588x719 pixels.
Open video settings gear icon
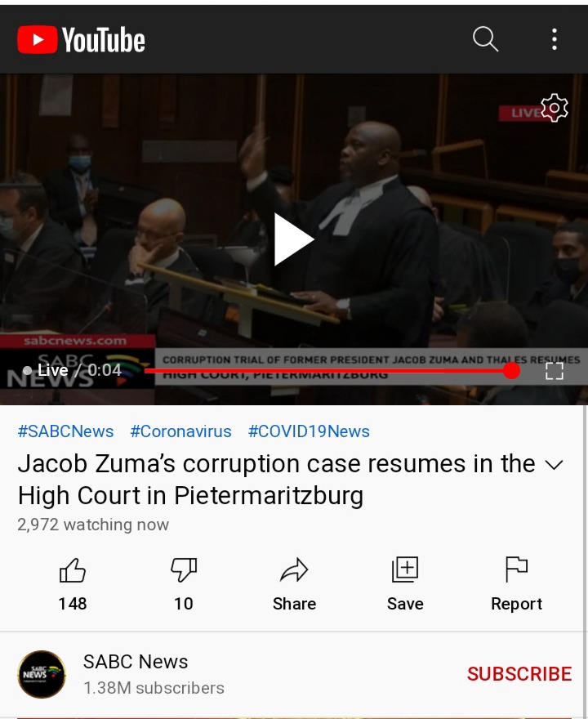point(555,108)
